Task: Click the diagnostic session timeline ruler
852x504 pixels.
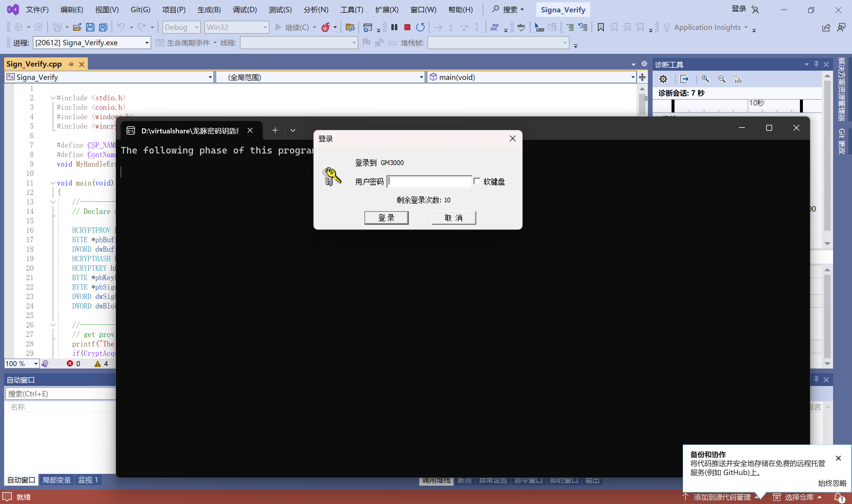Action: (737, 106)
